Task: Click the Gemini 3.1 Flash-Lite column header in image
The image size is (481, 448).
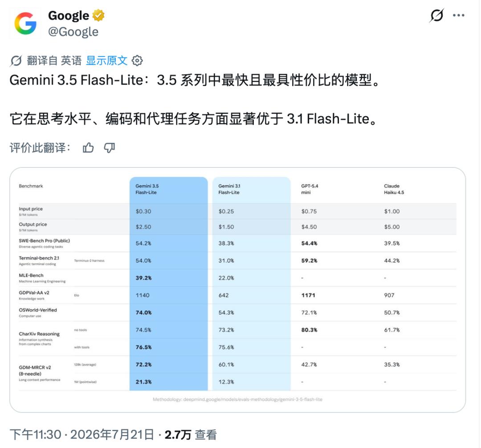Action: [x=229, y=189]
